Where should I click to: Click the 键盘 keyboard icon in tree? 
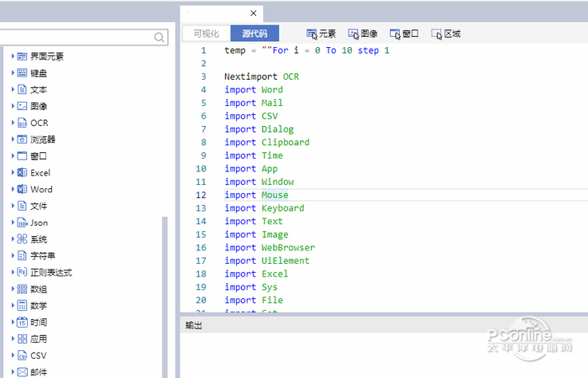point(23,73)
